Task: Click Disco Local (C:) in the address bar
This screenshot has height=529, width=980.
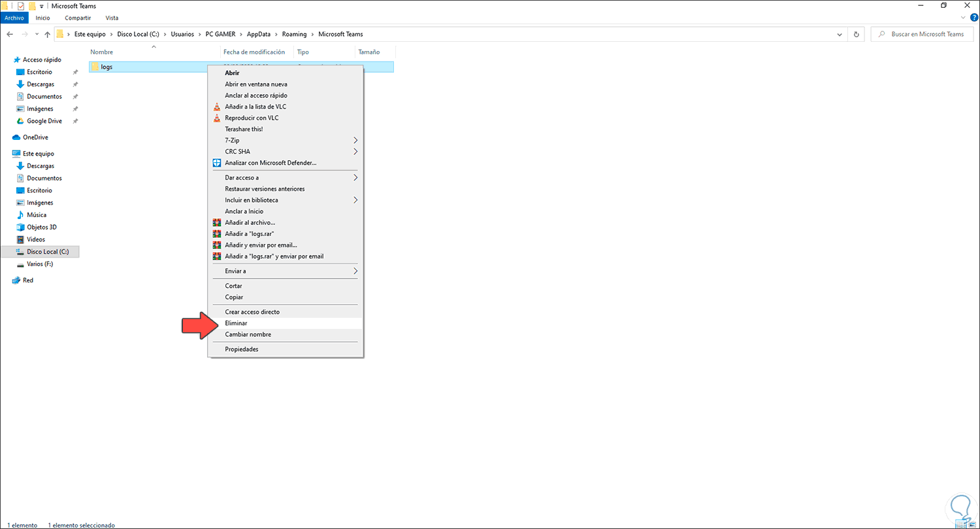Action: (139, 34)
